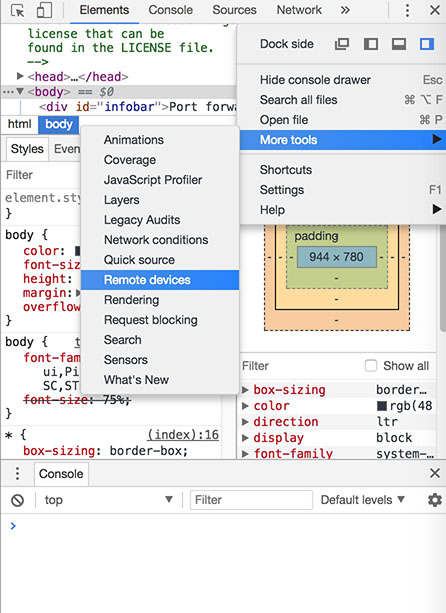The height and width of the screenshot is (613, 446).
Task: Show more DevTools tabs chevron
Action: click(x=345, y=10)
